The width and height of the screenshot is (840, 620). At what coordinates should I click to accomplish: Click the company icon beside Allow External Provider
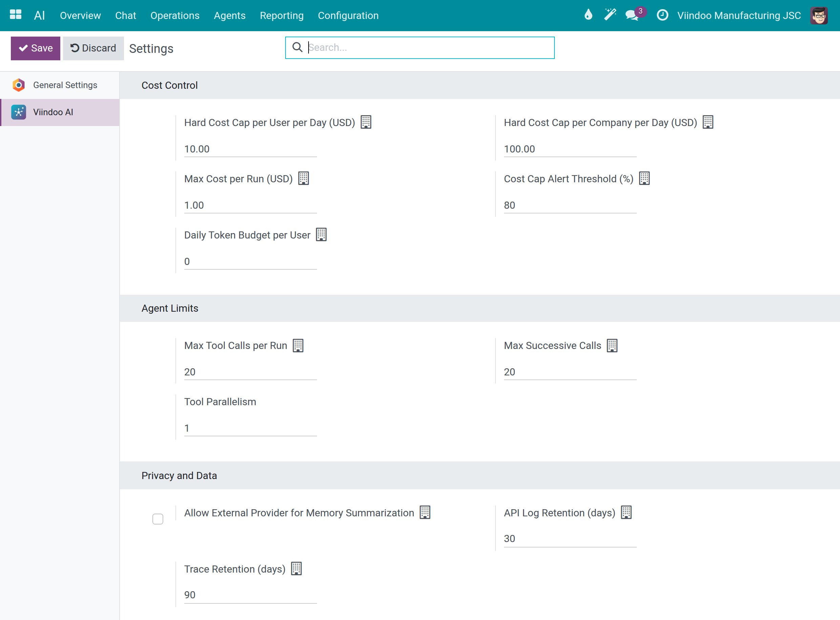[x=425, y=512]
